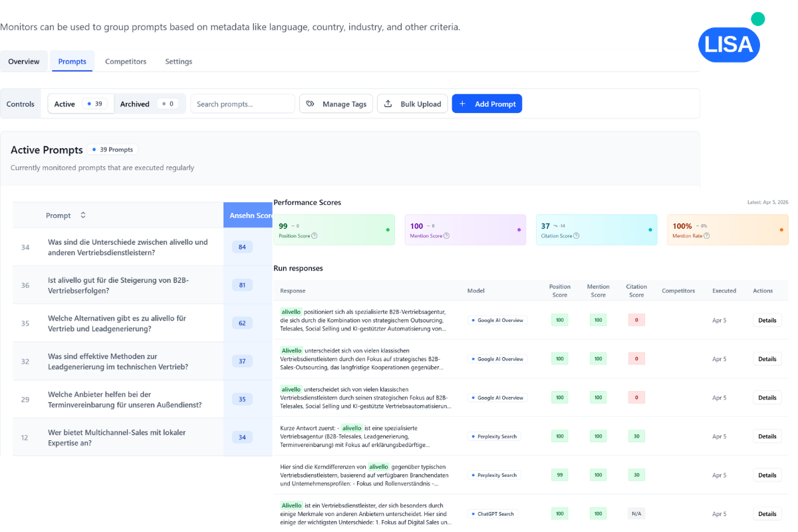Select prompt 'Wer bietet Multichannel-Sales mit lokaler Expertise'

(x=117, y=438)
